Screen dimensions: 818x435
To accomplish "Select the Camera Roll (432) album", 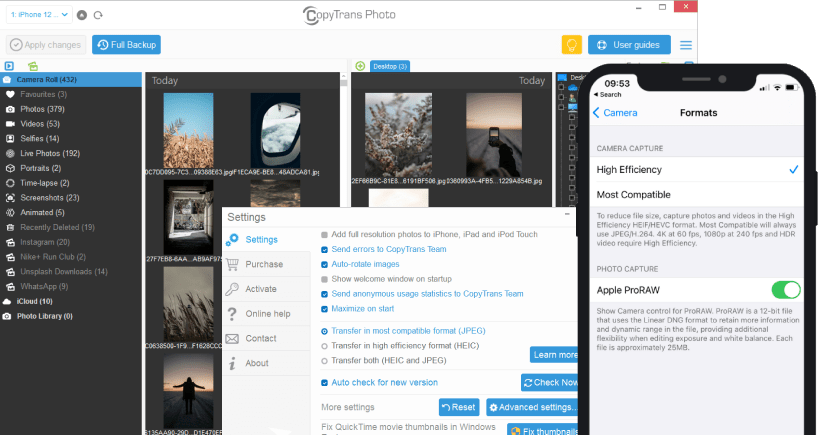I will click(x=70, y=79).
